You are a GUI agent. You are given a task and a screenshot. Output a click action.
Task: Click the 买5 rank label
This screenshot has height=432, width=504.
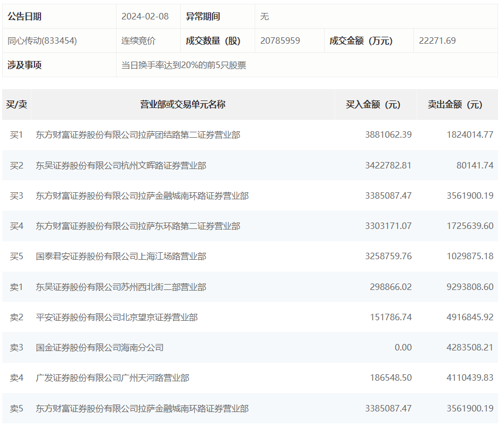point(16,256)
